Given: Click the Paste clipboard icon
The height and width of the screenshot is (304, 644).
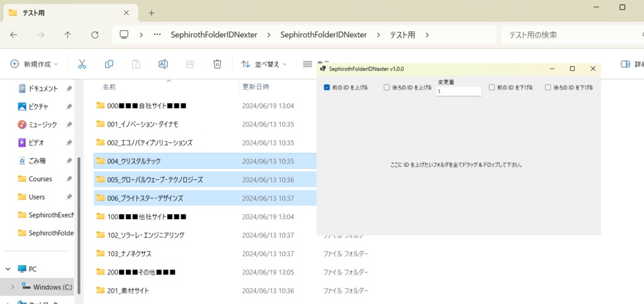Looking at the screenshot, I should (x=136, y=64).
